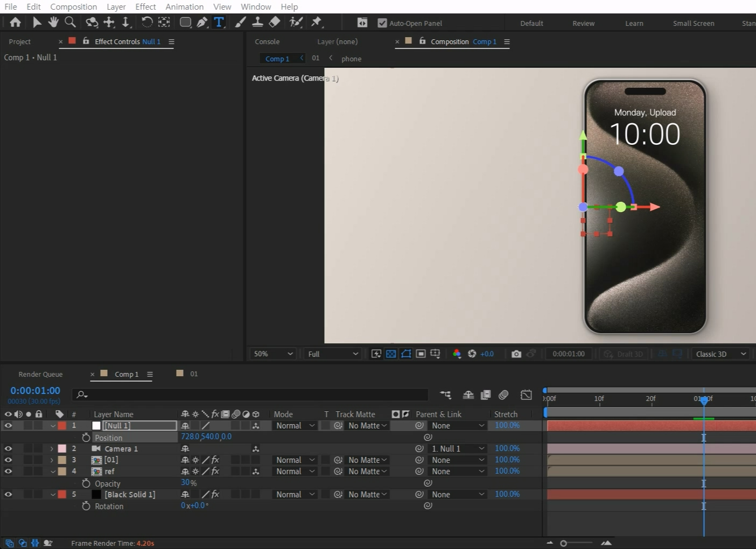Viewport: 756px width, 549px height.
Task: Click the 0:00:01:00 current time display in timeline
Action: coord(36,390)
